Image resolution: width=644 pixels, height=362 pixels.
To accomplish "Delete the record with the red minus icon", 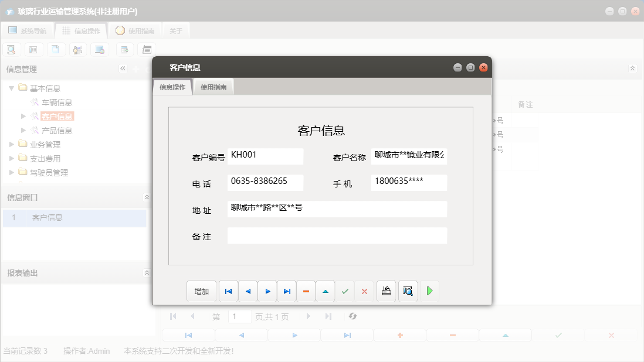I will click(306, 291).
